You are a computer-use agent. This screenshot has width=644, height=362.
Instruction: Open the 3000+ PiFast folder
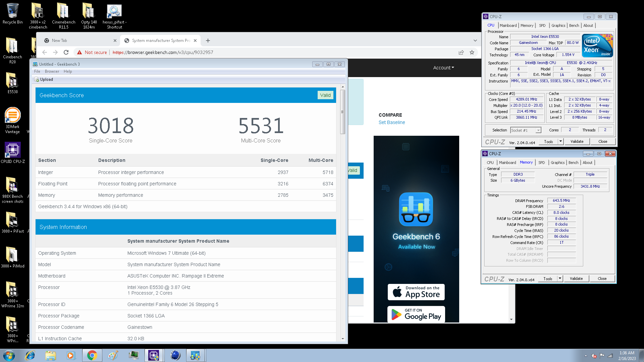click(x=12, y=222)
